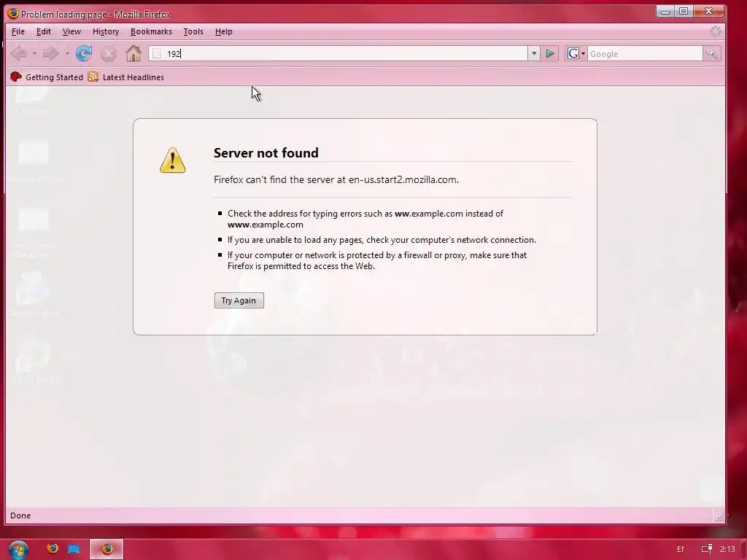Screen dimensions: 747x560
Task: Click the Try Again button
Action: point(239,300)
